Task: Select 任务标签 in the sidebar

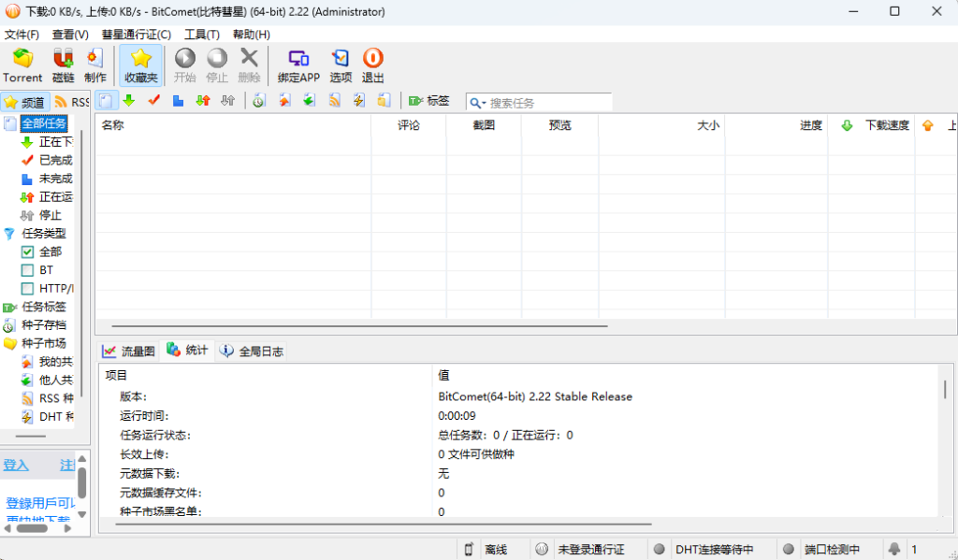Action: (44, 307)
